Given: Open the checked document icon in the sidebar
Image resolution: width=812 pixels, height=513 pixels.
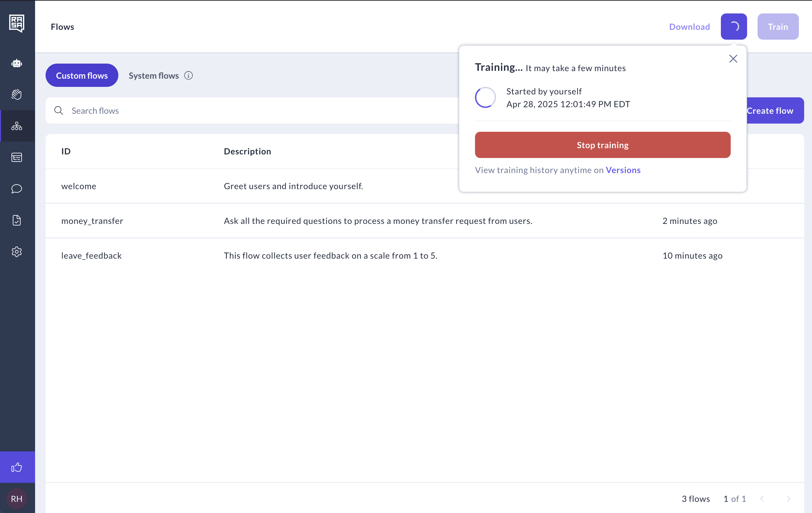Looking at the screenshot, I should pos(16,220).
